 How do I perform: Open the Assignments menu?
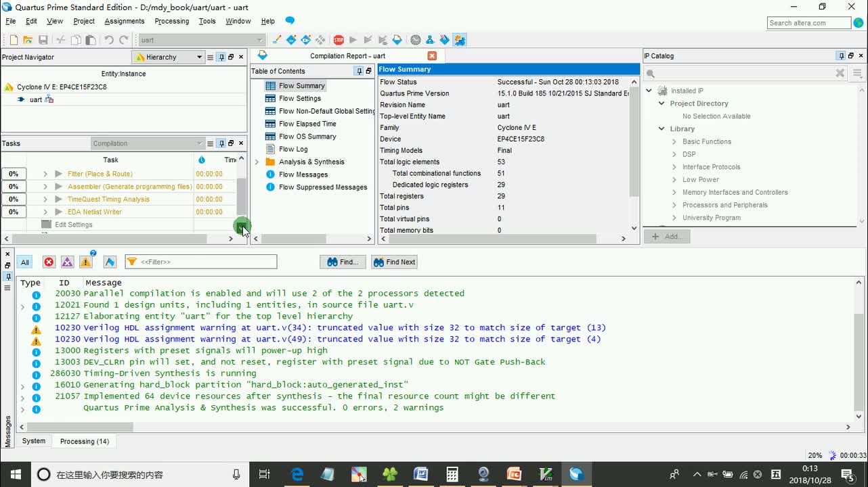coord(125,21)
